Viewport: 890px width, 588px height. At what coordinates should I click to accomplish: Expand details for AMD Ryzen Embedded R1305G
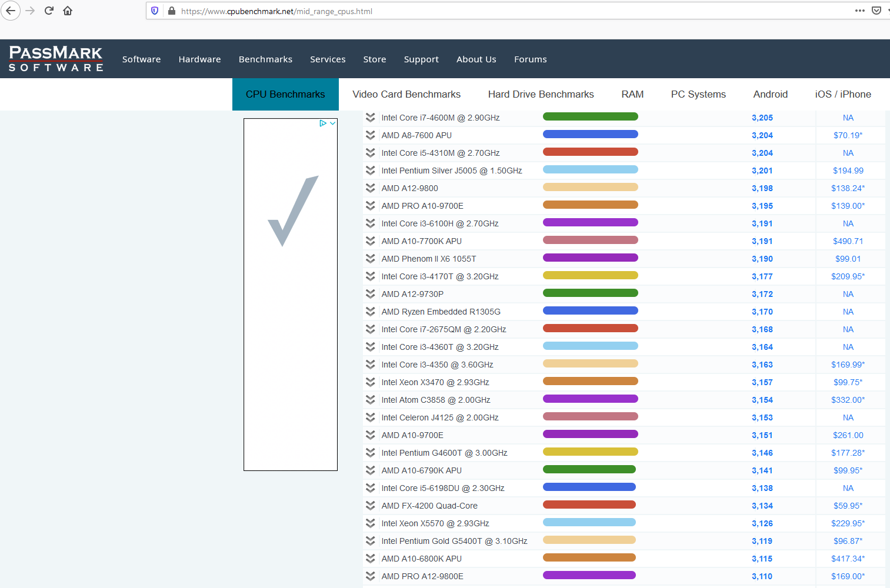point(370,312)
